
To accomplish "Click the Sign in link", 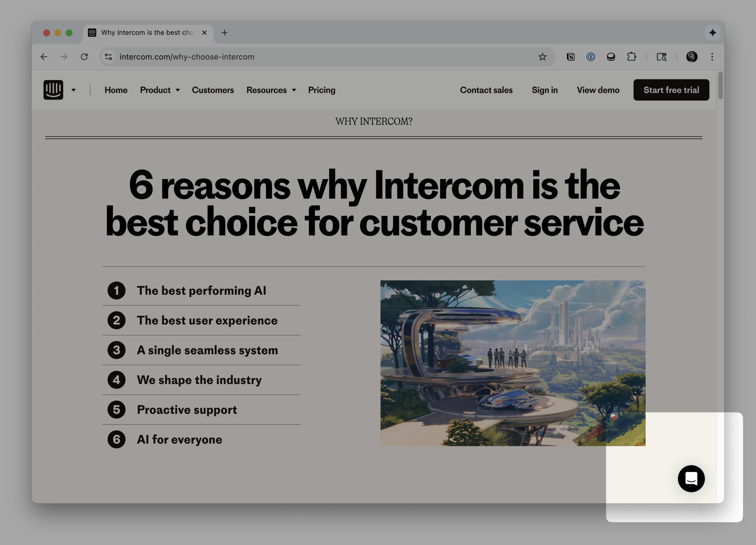I will point(545,90).
